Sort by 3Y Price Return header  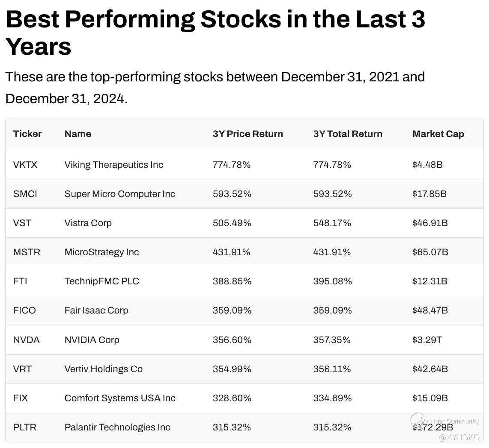[x=247, y=134]
